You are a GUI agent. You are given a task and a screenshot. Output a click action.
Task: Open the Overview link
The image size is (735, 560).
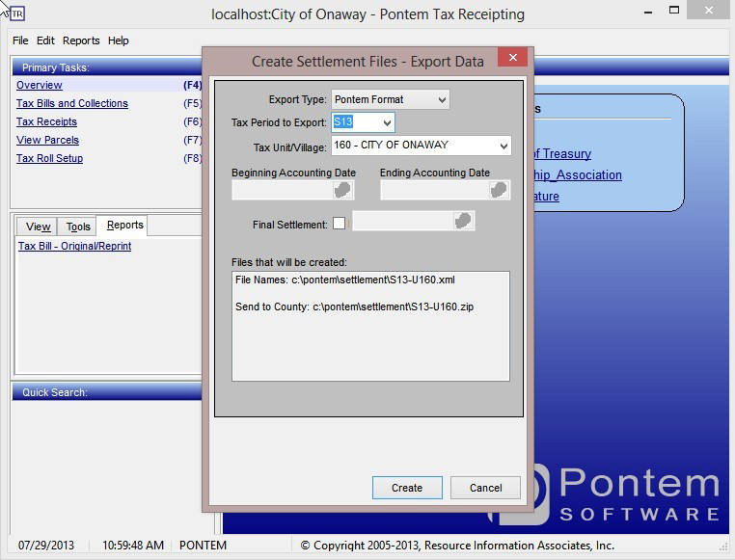point(40,85)
